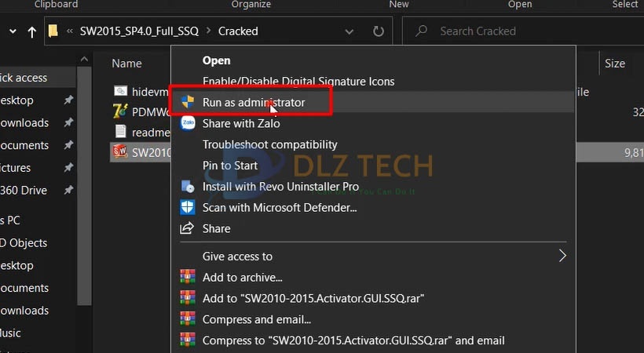Click the readme text file icon

pos(120,131)
